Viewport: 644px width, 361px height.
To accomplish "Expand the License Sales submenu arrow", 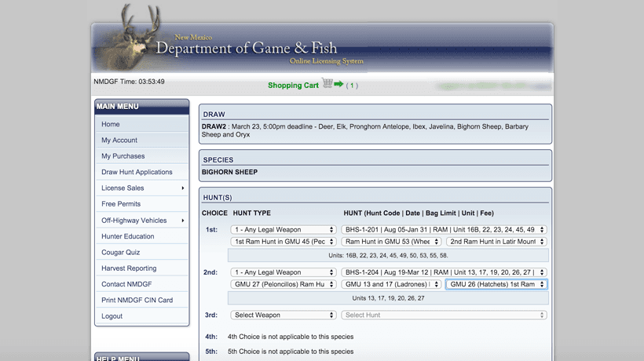I will coord(183,188).
